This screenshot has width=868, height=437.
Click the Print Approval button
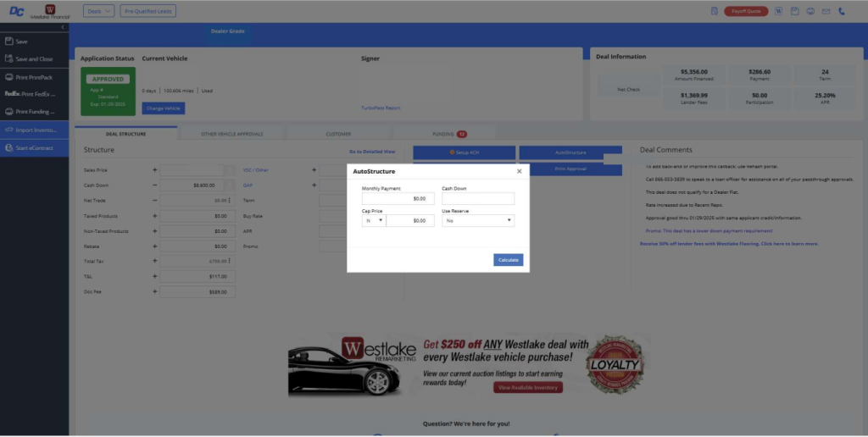pyautogui.click(x=570, y=169)
